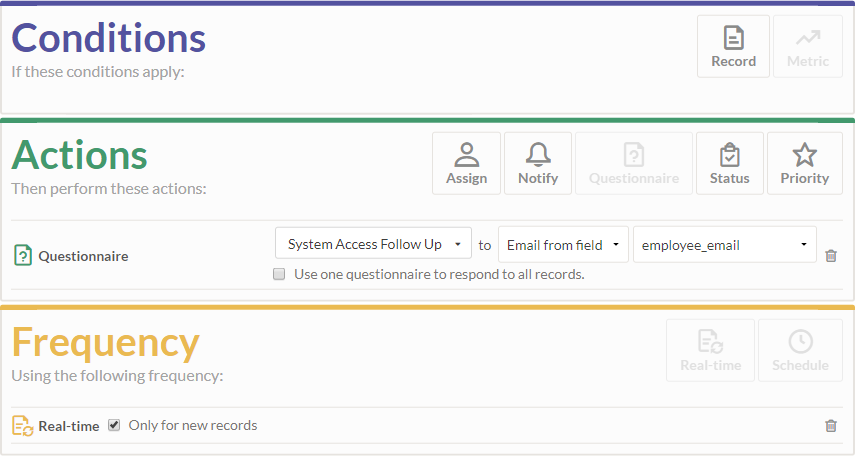Image resolution: width=855 pixels, height=456 pixels.
Task: Delete the Real-time frequency row
Action: pos(831,426)
